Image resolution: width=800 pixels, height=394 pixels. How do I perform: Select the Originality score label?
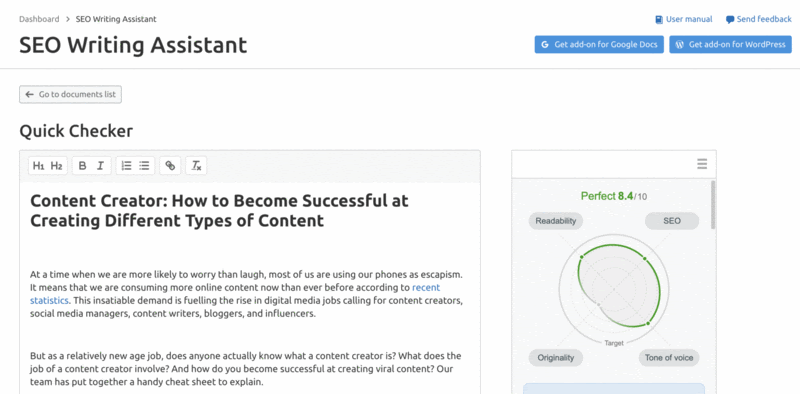556,358
